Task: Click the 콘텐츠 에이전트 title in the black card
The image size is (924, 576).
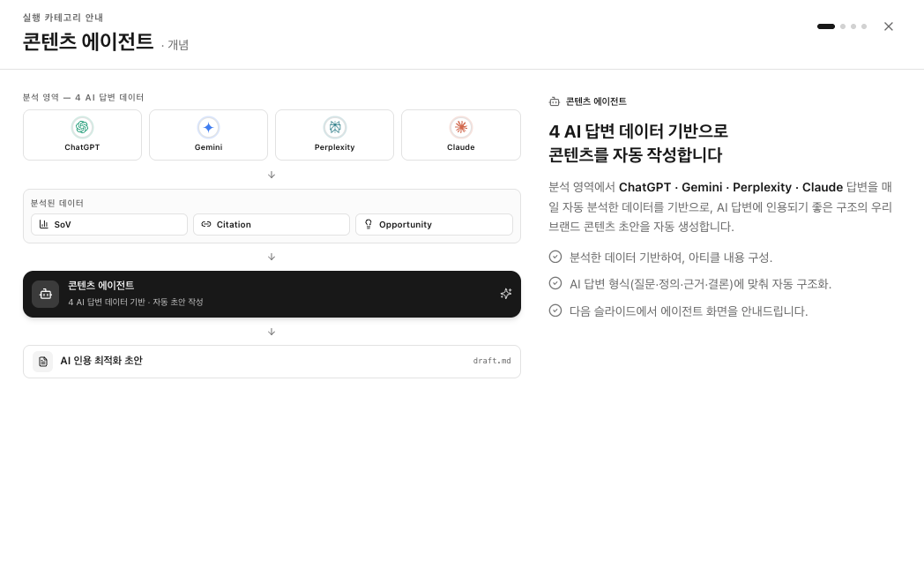Action: tap(101, 285)
